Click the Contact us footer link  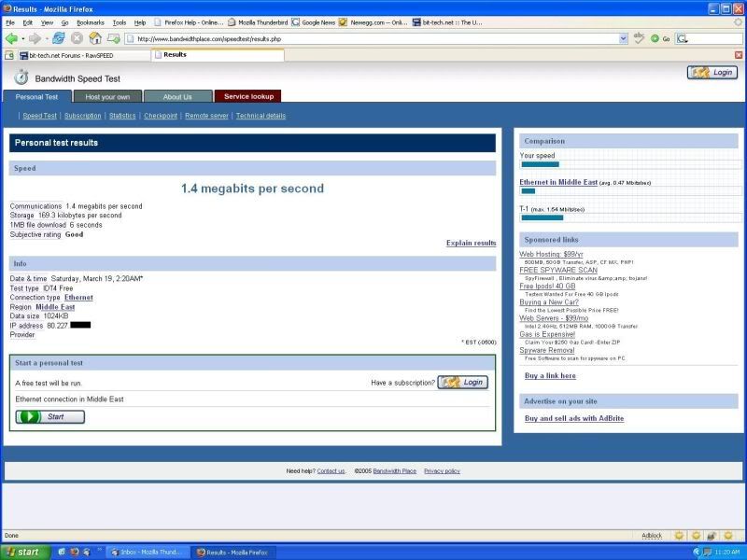coord(331,471)
